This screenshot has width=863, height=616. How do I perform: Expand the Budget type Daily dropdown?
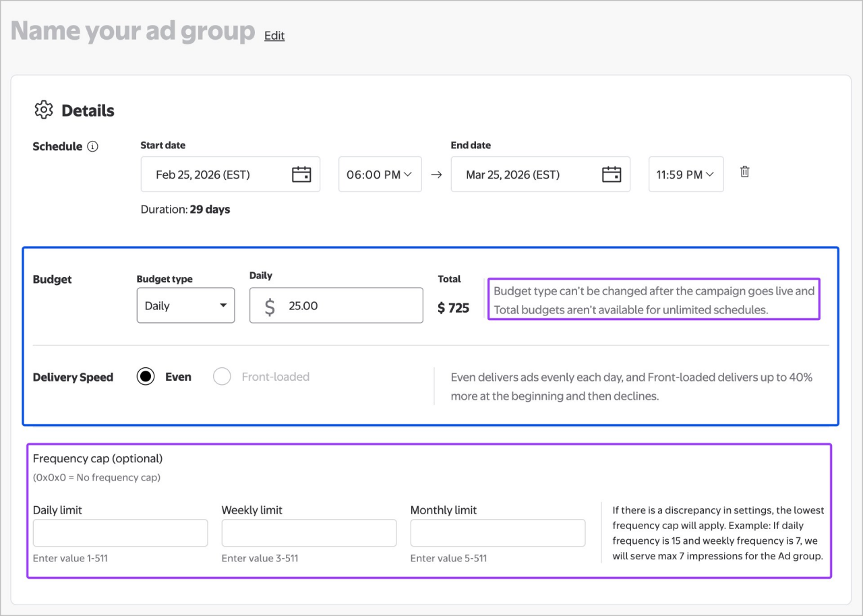(185, 305)
